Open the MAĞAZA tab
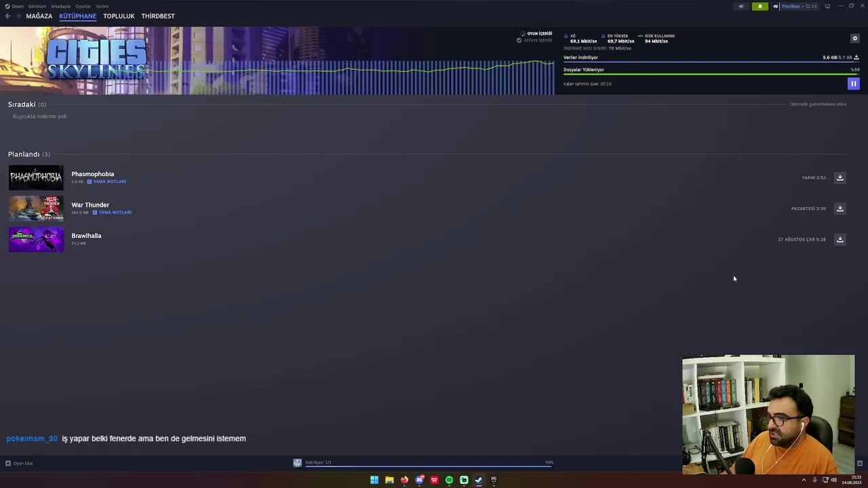Viewport: 868px width, 488px height. (39, 16)
